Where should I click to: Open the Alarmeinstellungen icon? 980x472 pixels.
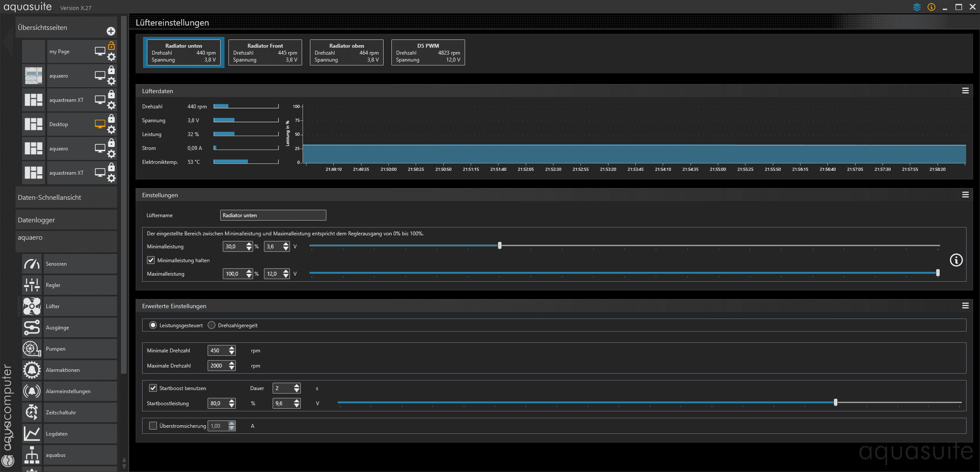click(x=32, y=391)
